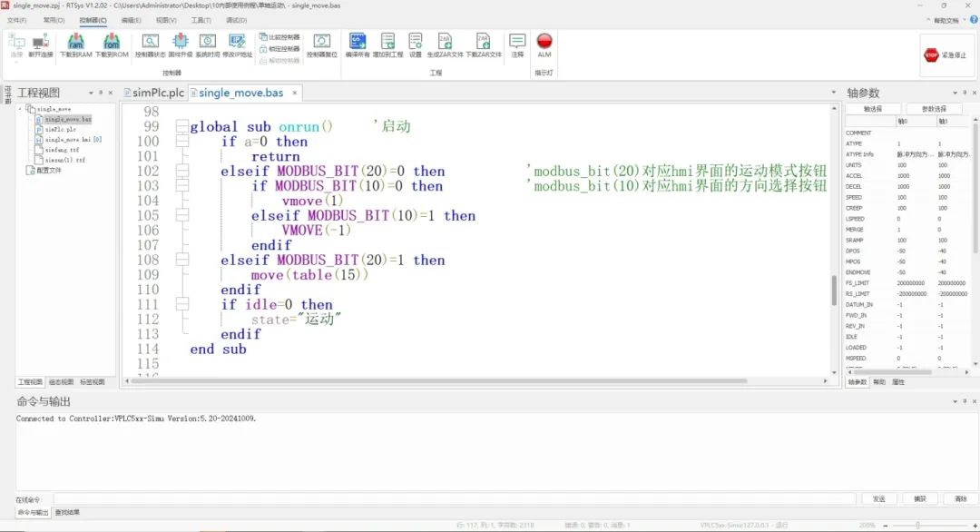Click the help question mark icon
The width and height of the screenshot is (980, 532).
(973, 20)
